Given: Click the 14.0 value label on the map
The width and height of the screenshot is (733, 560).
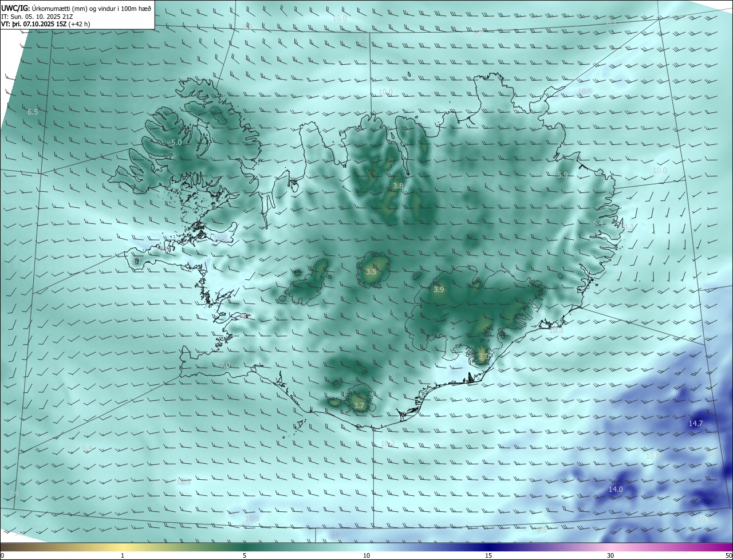Looking at the screenshot, I should click(x=615, y=489).
